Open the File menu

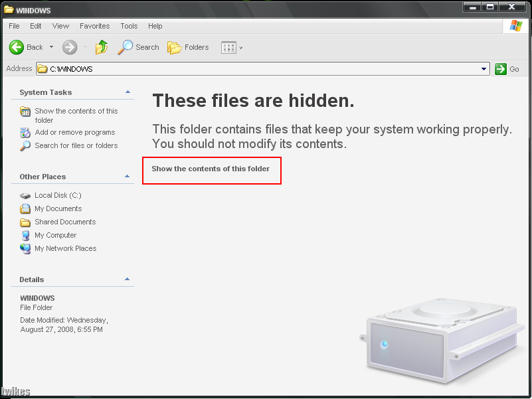click(14, 26)
